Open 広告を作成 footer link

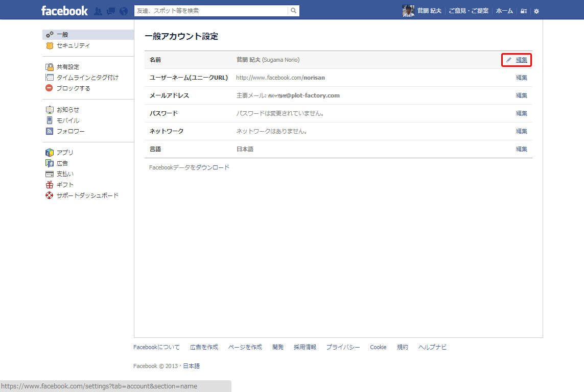coord(204,347)
